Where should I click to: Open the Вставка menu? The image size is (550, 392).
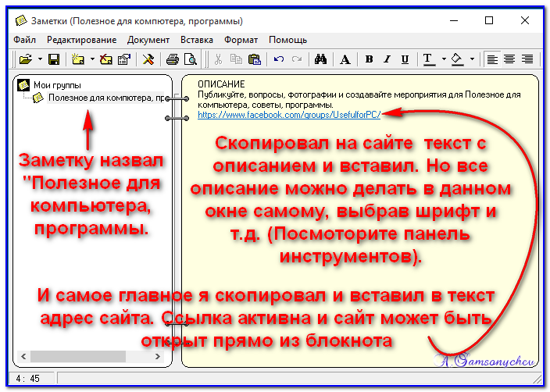click(x=197, y=40)
